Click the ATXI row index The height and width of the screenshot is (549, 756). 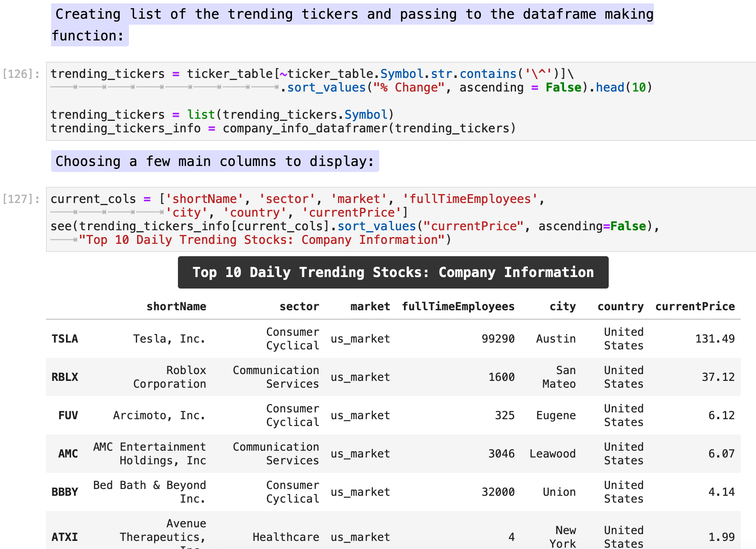pos(65,537)
